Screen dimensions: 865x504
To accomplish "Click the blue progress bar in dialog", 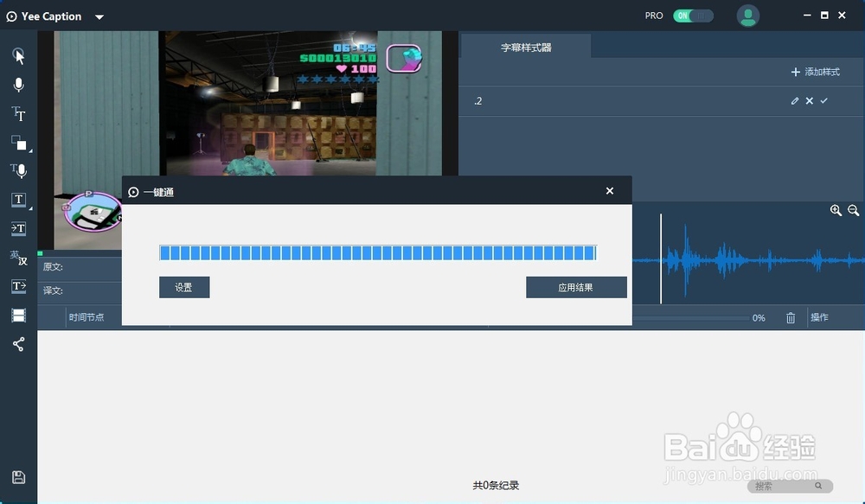I will (378, 253).
